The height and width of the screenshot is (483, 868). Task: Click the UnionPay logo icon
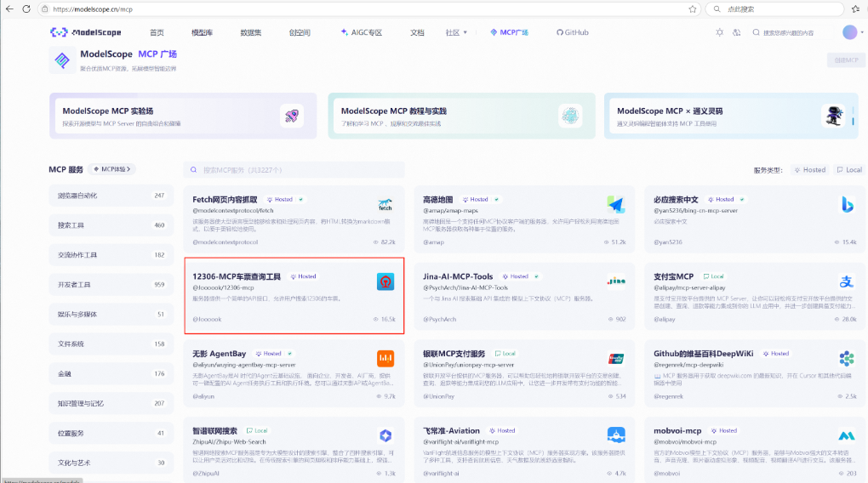[616, 359]
